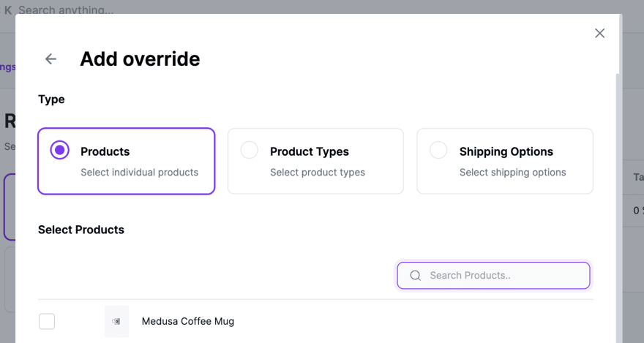This screenshot has height=343, width=644.
Task: Select the Products radio button
Action: 59,150
